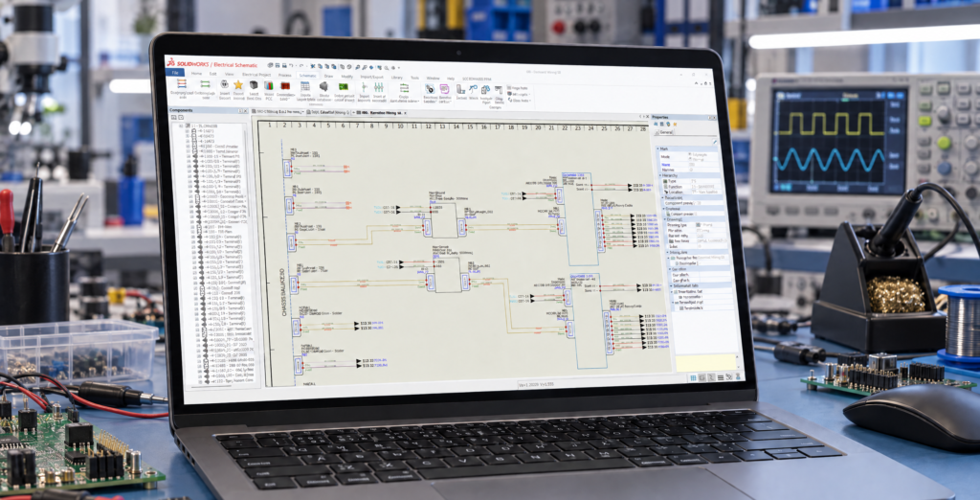Open the Electrical Project ribbon tab
Viewport: 980px width, 500px height.
pyautogui.click(x=256, y=75)
